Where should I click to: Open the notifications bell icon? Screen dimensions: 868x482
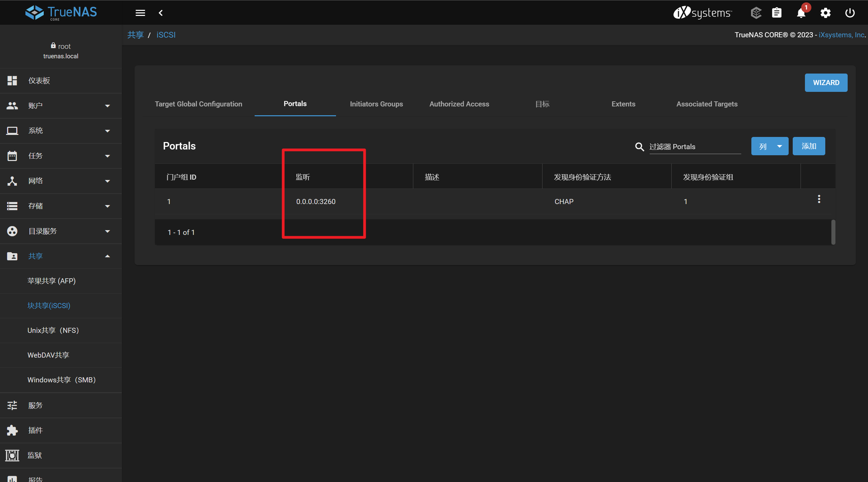tap(801, 13)
